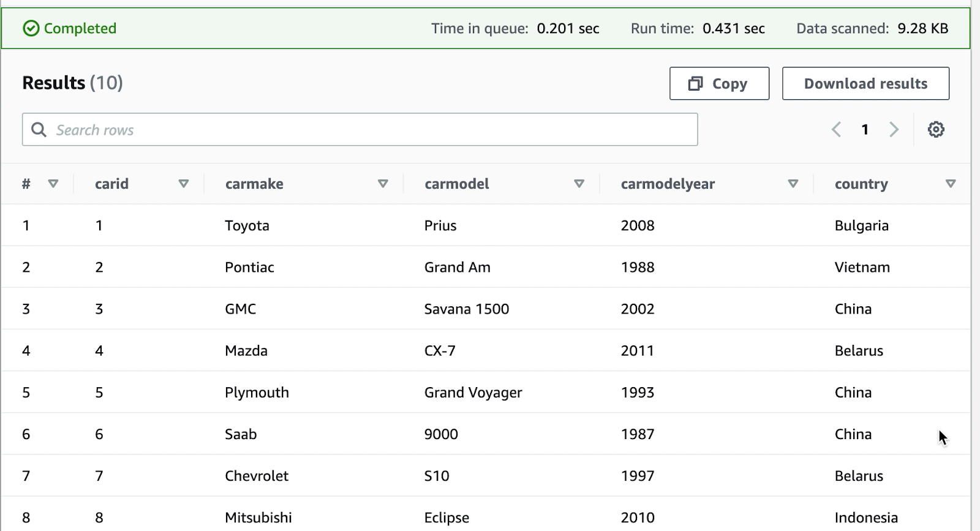Click the Toyota cell
Viewport: 980px width, 531px height.
pos(247,225)
